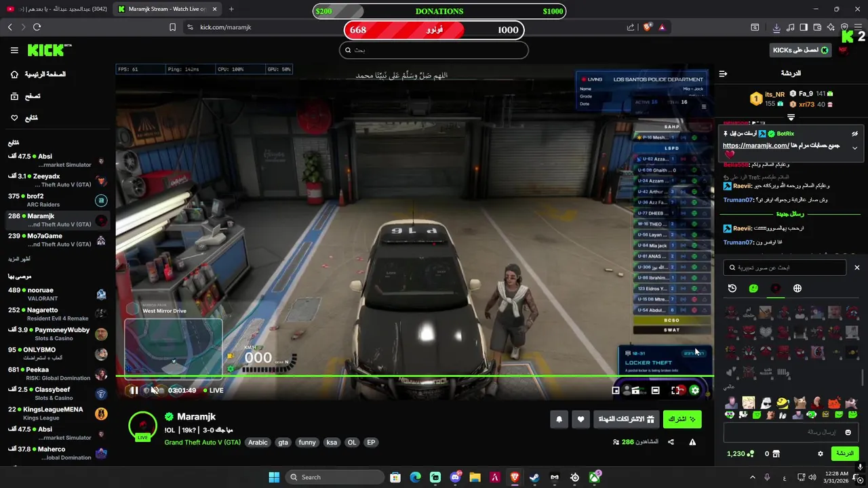Open nooruae VALORANT recommended channel
Viewport: 868px width, 488px height.
coord(58,294)
